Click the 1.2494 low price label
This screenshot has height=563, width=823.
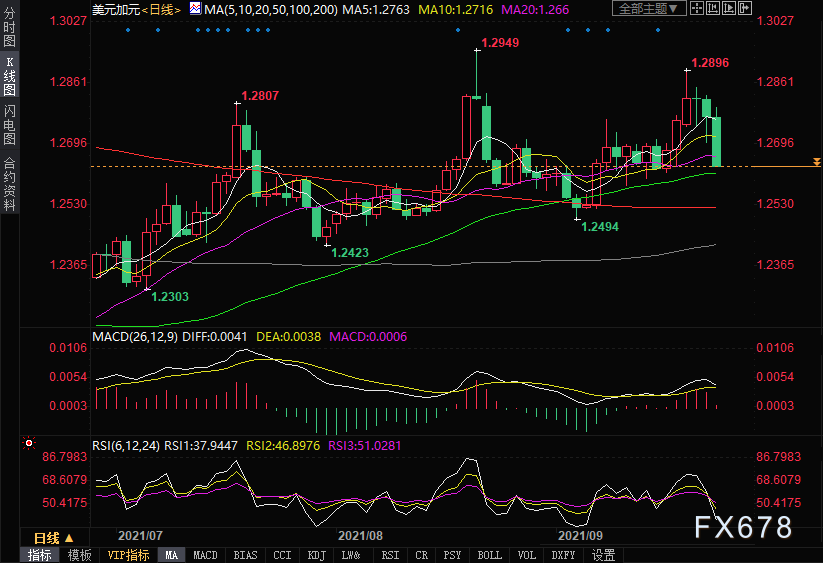pos(600,227)
